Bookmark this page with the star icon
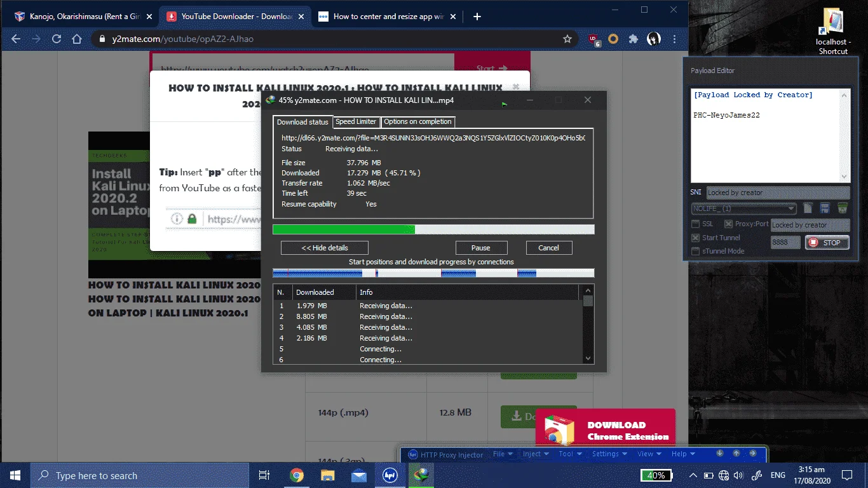868x488 pixels. pos(567,39)
